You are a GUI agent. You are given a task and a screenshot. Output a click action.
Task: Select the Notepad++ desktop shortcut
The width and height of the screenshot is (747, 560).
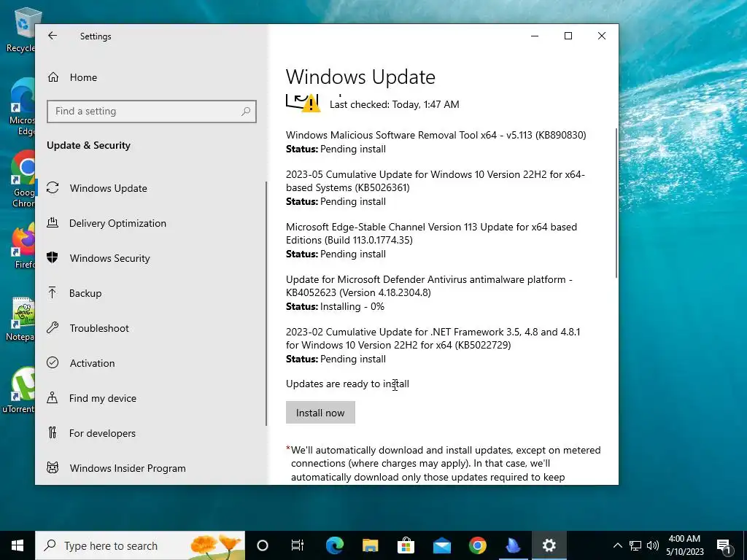[x=20, y=319]
